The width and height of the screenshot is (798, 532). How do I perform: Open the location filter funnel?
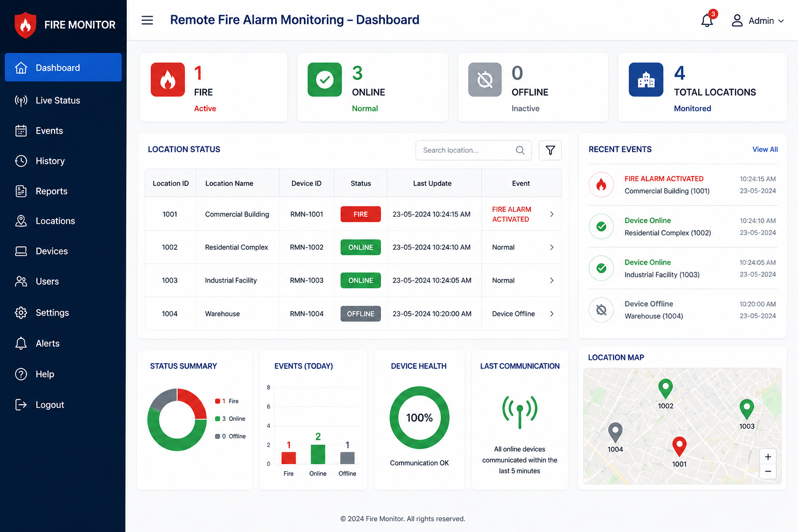click(550, 150)
